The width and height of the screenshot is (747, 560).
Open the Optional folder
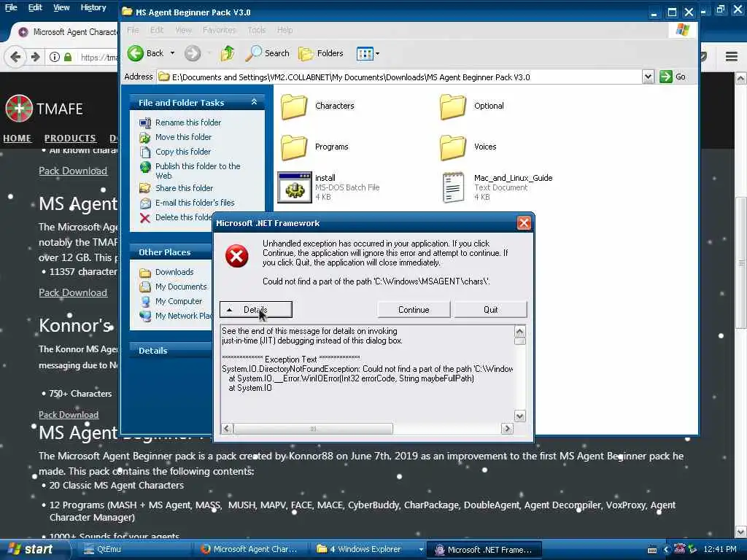[452, 106]
